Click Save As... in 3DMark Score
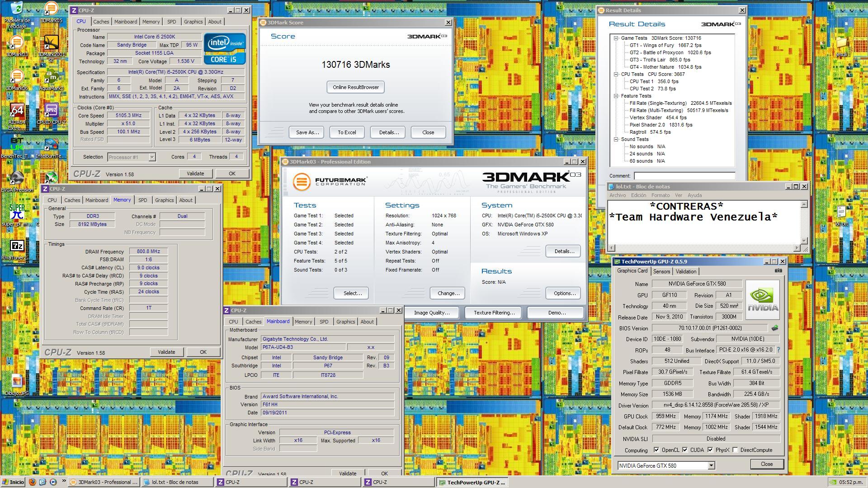Image resolution: width=868 pixels, height=488 pixels. point(307,132)
